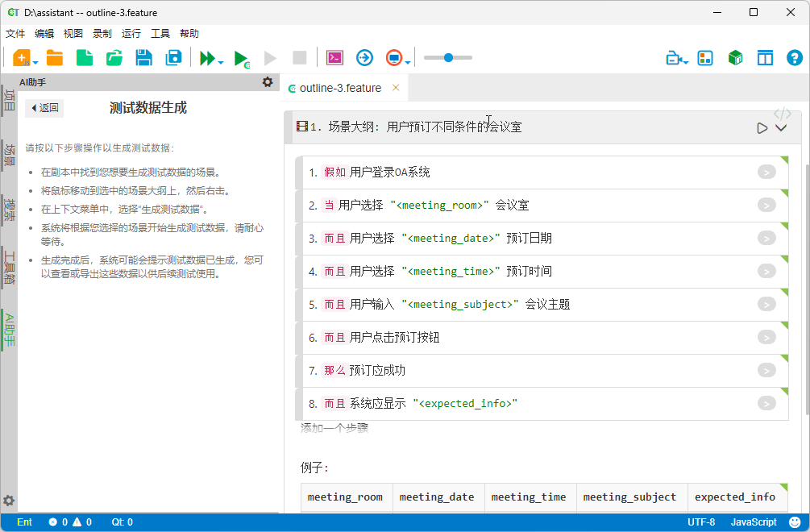Save the current file with the floppy icon
Screen dimensions: 810x532
[x=143, y=58]
